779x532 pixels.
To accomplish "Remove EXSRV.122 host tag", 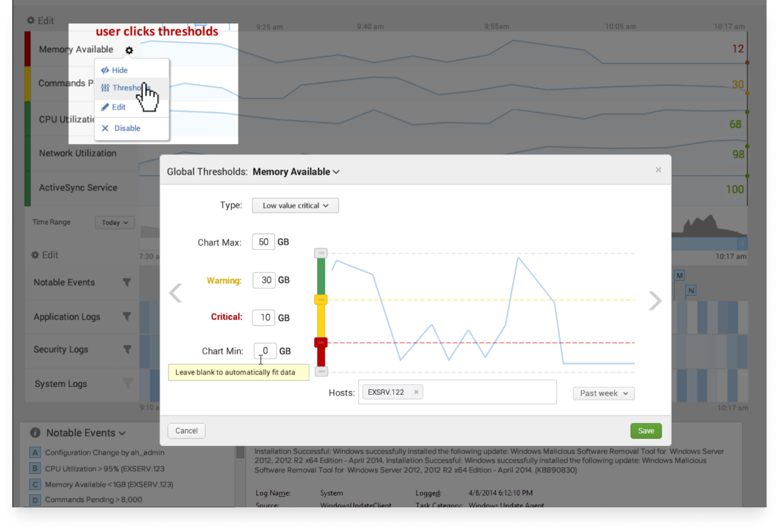I will 416,392.
